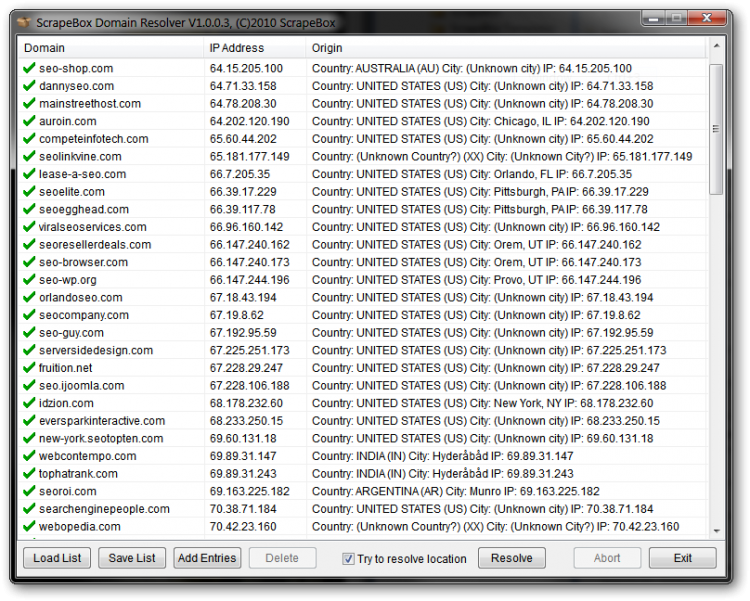Click green checkmark beside seoresellerdeals.com

pos(29,244)
